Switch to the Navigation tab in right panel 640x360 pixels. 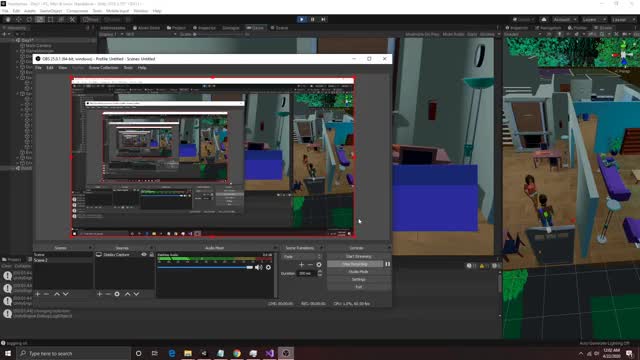[548, 28]
